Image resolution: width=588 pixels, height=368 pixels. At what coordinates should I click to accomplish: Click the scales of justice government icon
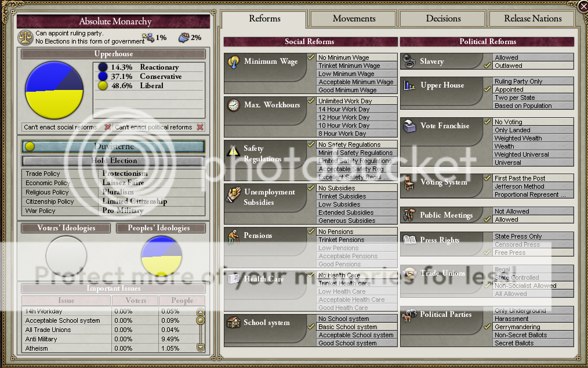point(26,38)
